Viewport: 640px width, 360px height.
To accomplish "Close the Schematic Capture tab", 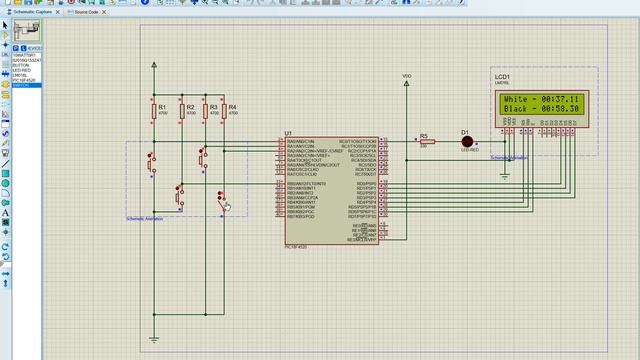I will click(x=58, y=12).
